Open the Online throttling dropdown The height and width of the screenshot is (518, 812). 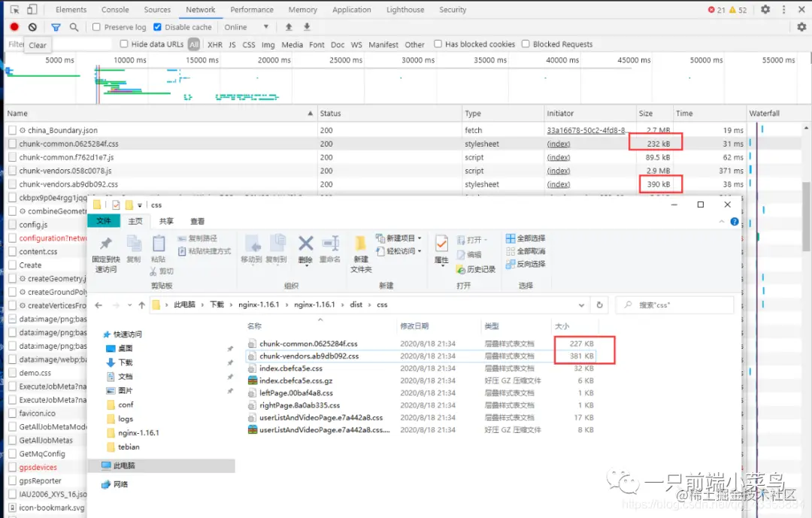247,27
